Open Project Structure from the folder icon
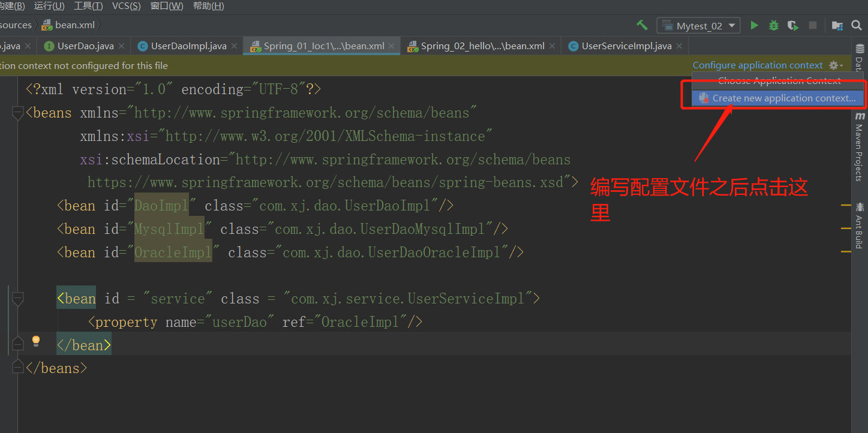Screen dimensions: 868x433 coord(837,25)
